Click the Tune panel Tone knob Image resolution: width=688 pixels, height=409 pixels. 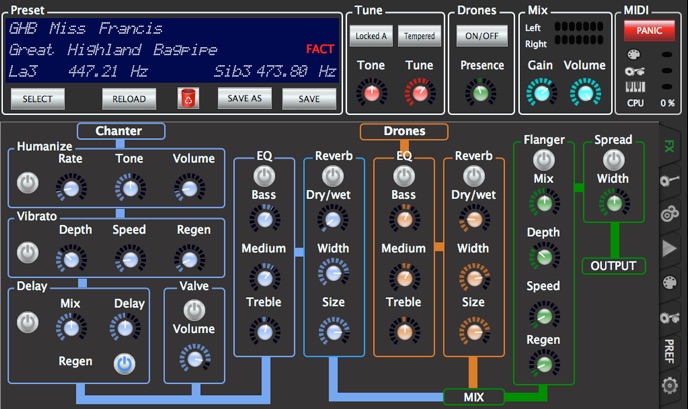(371, 92)
